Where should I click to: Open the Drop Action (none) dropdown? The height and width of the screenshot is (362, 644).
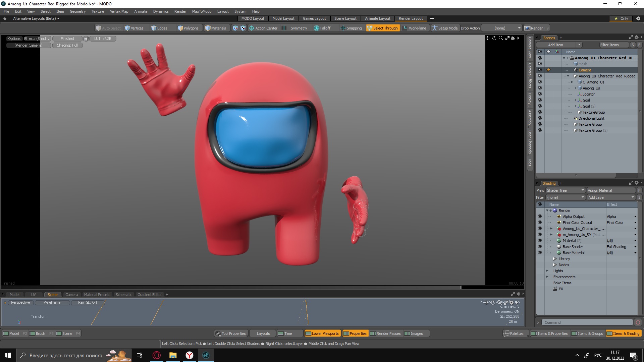click(502, 28)
